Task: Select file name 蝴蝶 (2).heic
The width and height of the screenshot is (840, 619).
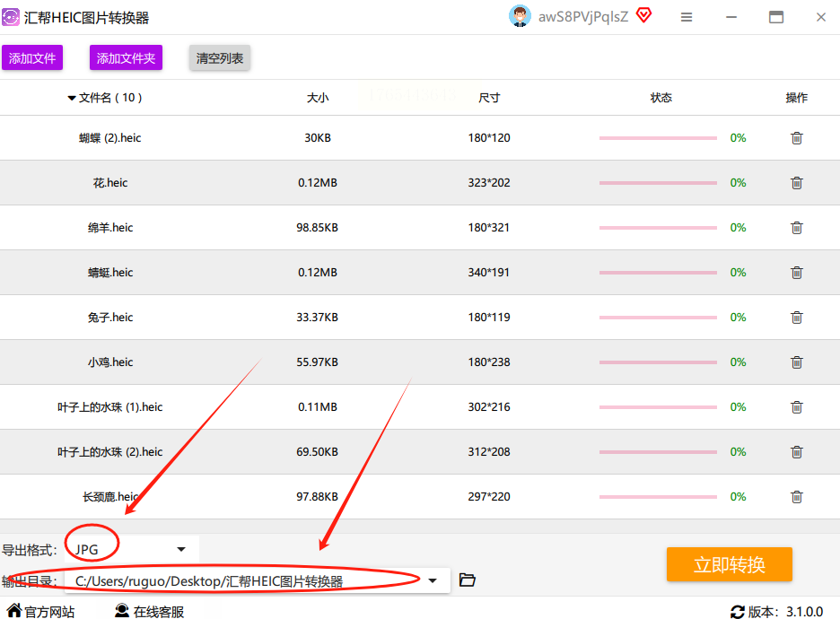Action: 109,138
